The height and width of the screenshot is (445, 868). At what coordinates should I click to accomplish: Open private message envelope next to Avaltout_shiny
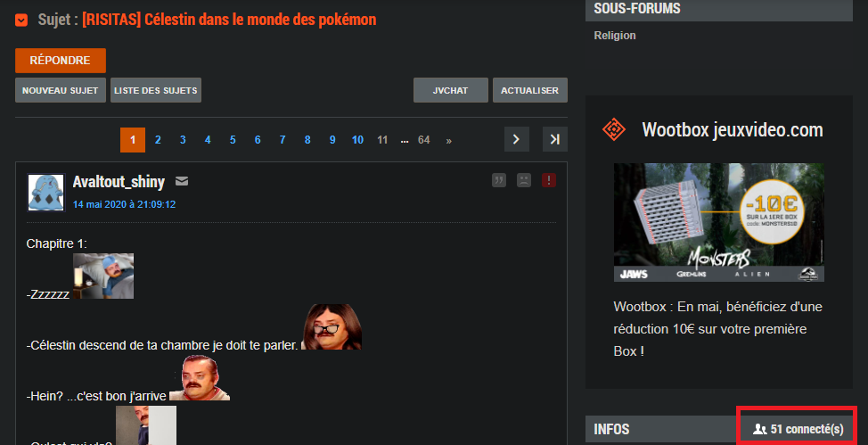182,181
